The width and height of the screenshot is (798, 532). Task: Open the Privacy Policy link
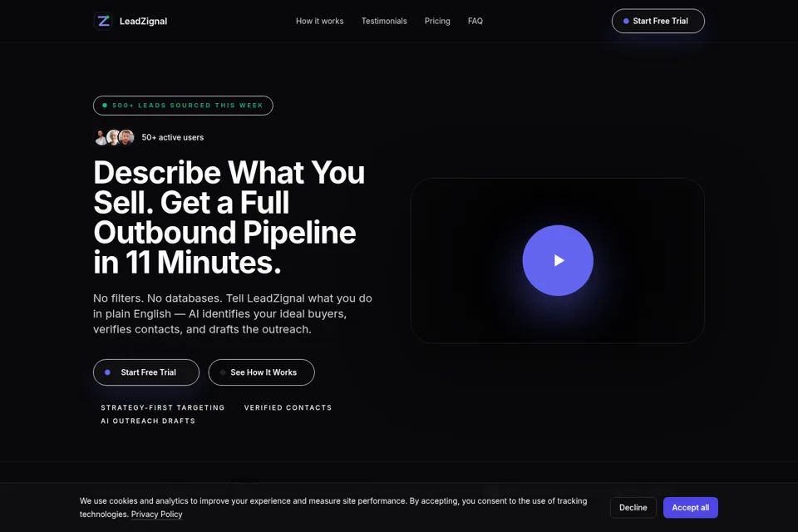click(157, 515)
